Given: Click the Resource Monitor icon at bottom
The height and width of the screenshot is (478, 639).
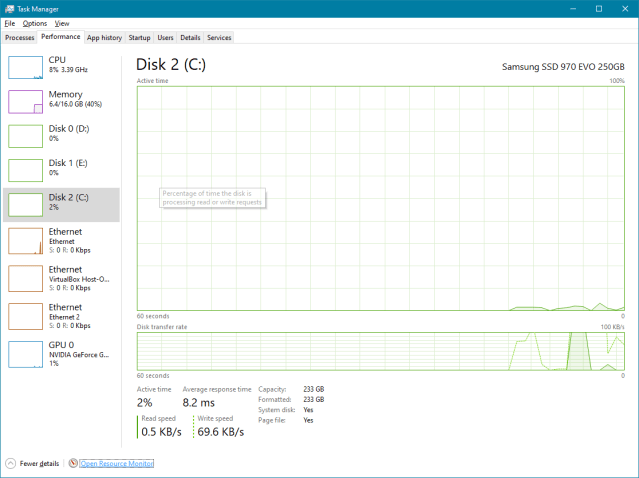Looking at the screenshot, I should coord(73,464).
